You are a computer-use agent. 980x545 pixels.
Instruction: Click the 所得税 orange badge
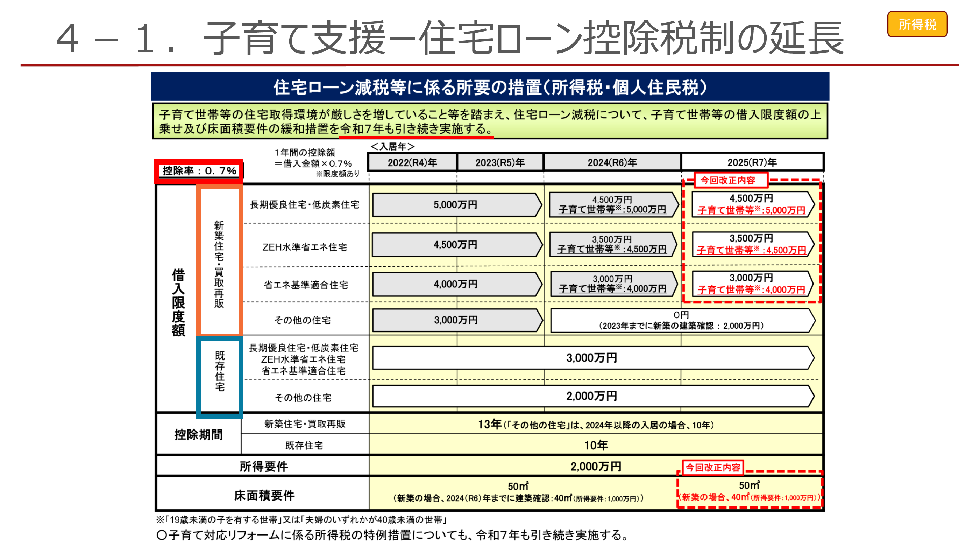(917, 24)
